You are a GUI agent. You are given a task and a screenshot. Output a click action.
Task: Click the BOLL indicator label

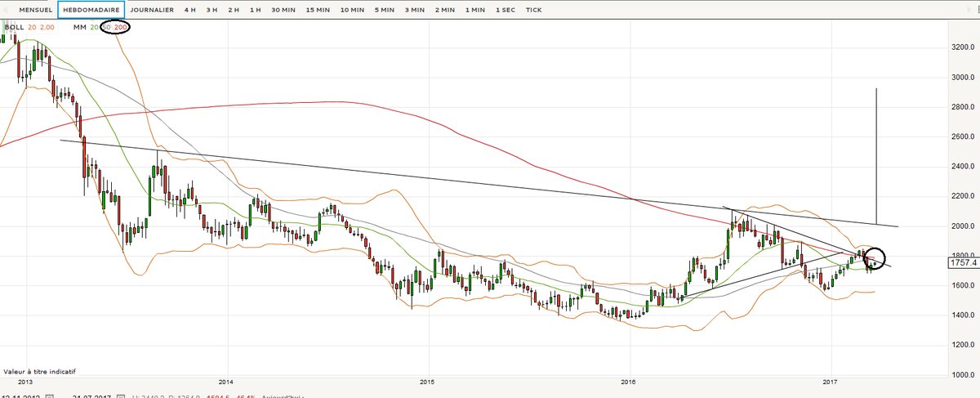pyautogui.click(x=14, y=27)
